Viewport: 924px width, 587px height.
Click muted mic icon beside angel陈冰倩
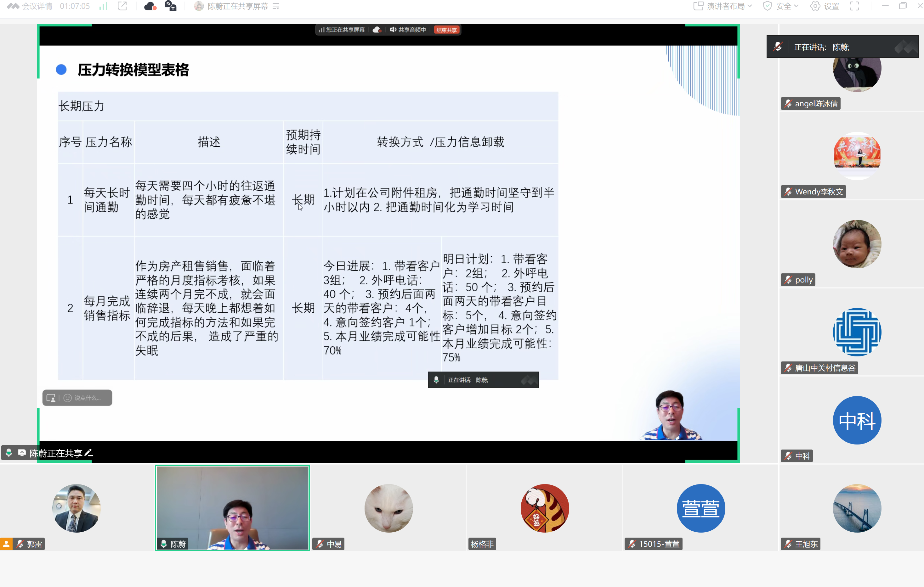pos(788,104)
